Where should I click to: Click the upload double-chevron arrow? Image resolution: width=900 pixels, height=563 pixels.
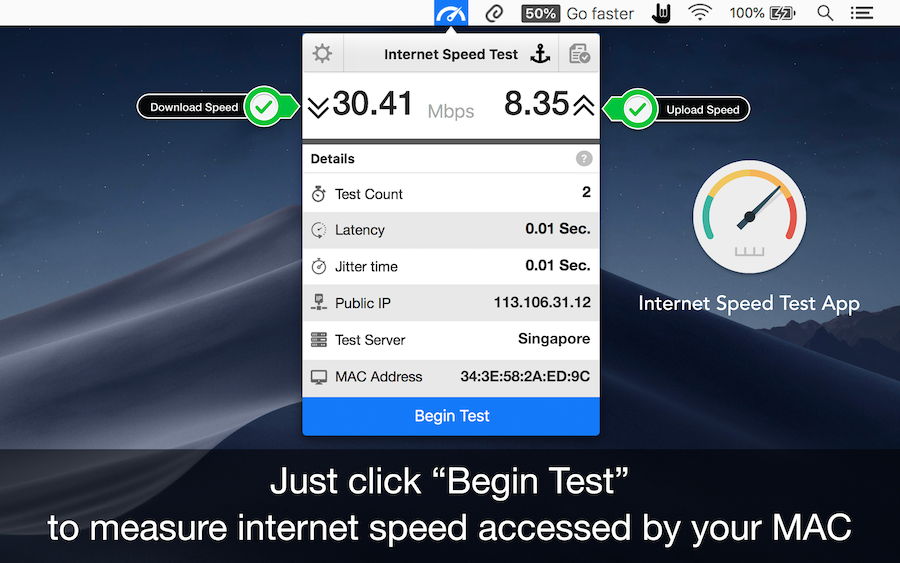click(x=584, y=105)
